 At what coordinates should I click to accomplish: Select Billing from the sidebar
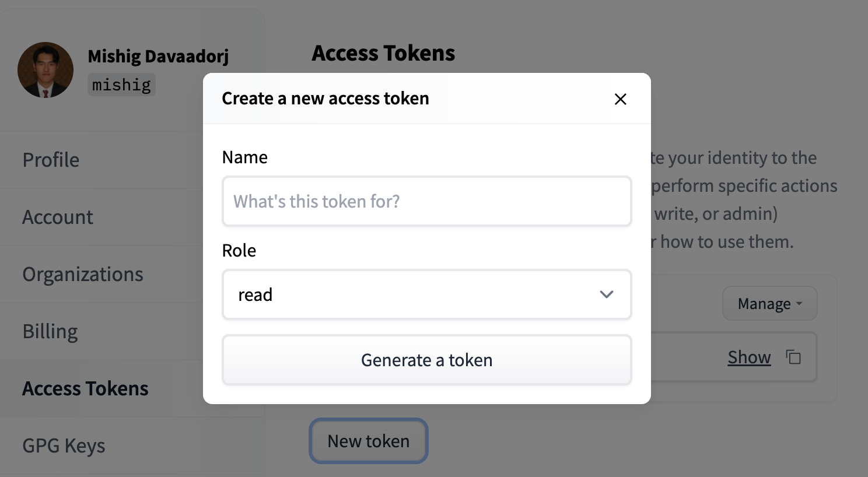(x=50, y=331)
